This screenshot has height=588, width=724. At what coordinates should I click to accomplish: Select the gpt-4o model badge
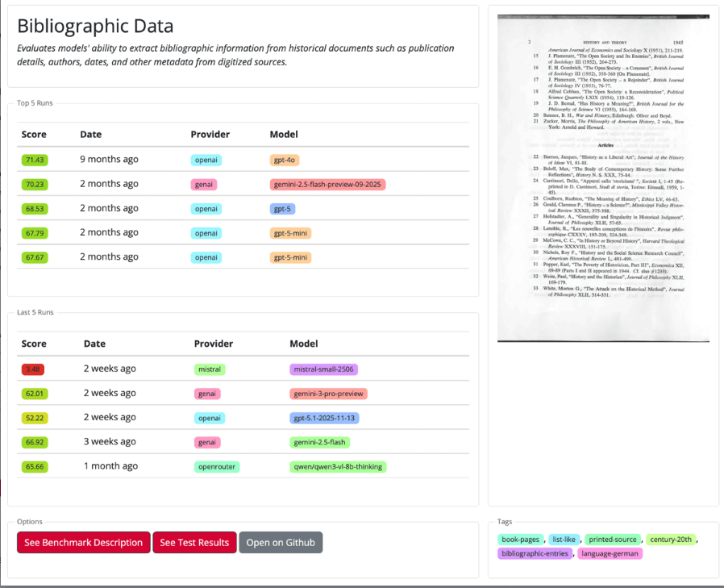coord(286,159)
